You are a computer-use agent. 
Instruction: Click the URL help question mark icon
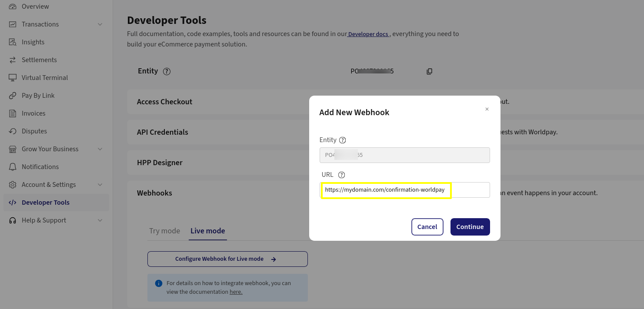pyautogui.click(x=341, y=175)
